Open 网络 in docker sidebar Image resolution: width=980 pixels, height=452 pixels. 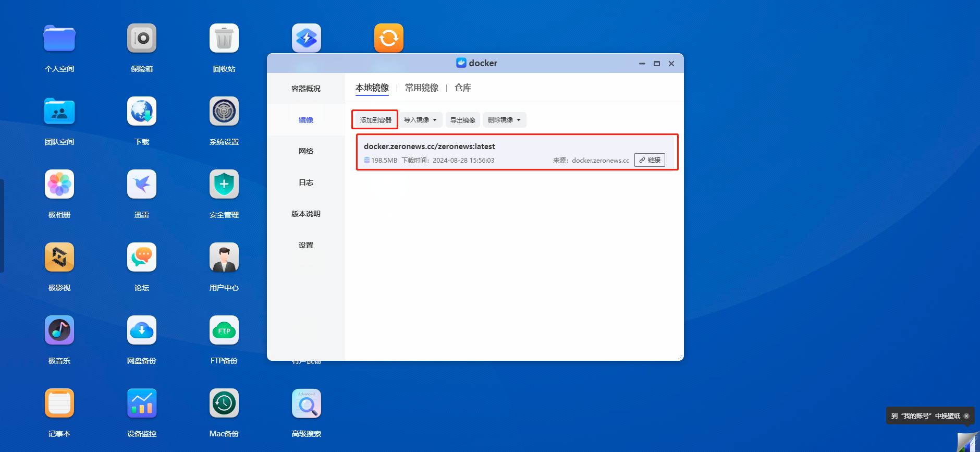click(x=306, y=151)
